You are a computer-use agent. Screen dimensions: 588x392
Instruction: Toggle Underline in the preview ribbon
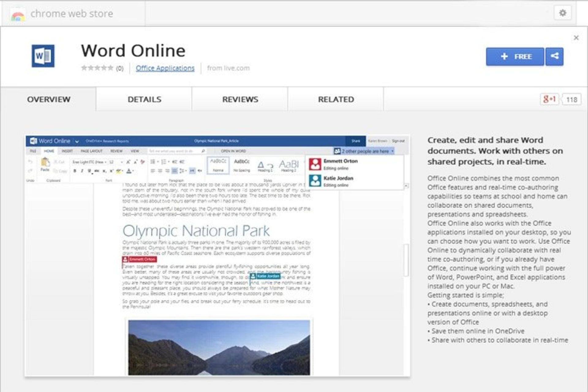click(x=89, y=171)
